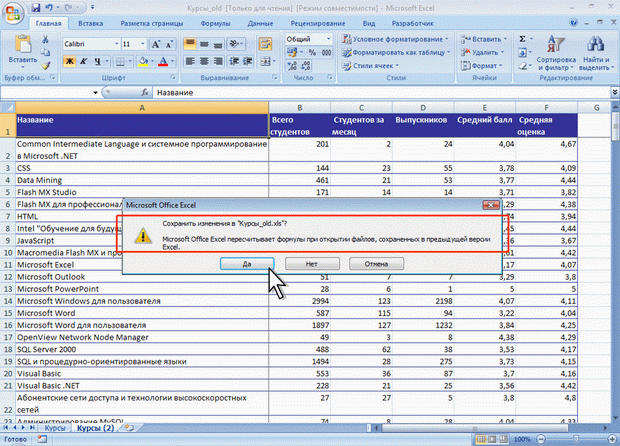Open Сортировка и фильтр menu

click(x=556, y=53)
